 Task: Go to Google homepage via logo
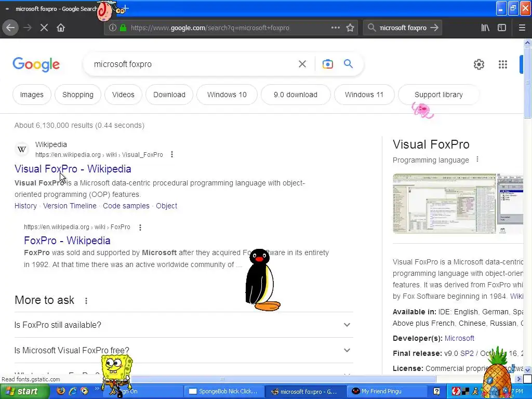[x=36, y=64]
